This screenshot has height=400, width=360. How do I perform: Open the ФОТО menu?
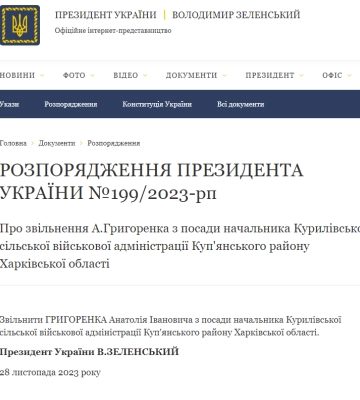(x=74, y=75)
